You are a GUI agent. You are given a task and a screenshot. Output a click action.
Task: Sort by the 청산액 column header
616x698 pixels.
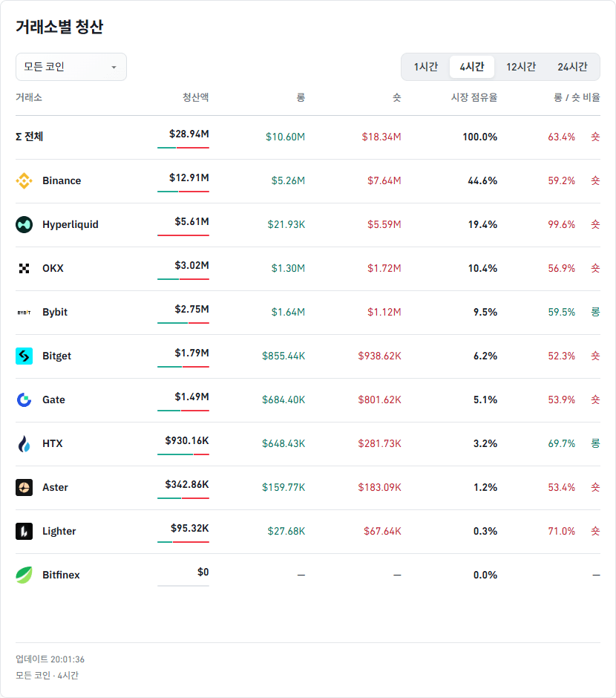(x=196, y=97)
